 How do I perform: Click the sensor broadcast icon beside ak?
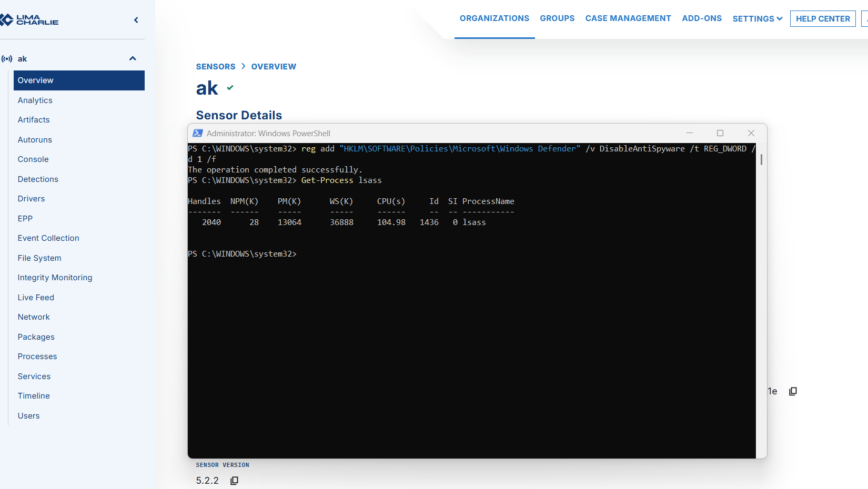[7, 59]
